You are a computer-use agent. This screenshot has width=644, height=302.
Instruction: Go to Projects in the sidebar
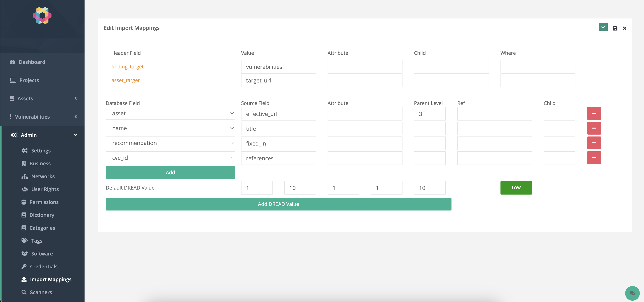(x=29, y=80)
